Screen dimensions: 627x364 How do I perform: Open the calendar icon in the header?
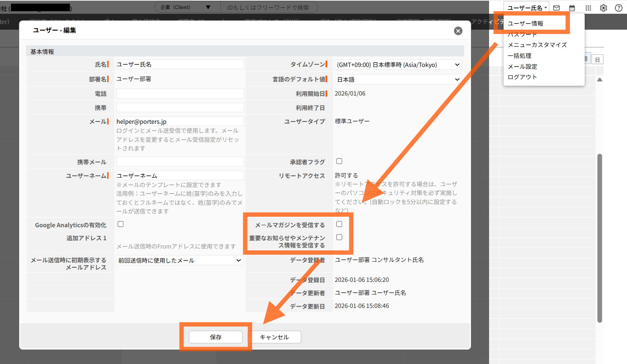[572, 7]
